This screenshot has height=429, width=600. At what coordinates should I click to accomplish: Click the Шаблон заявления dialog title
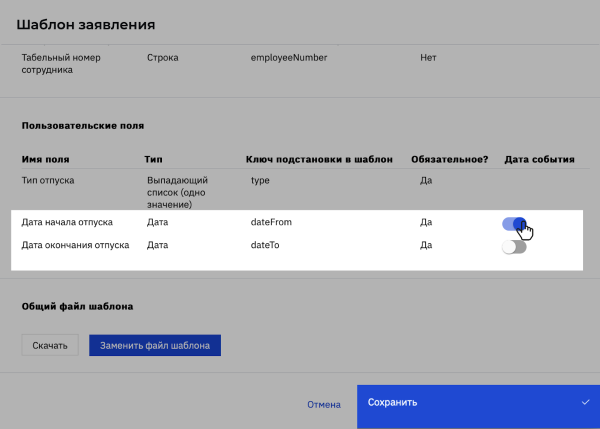86,24
